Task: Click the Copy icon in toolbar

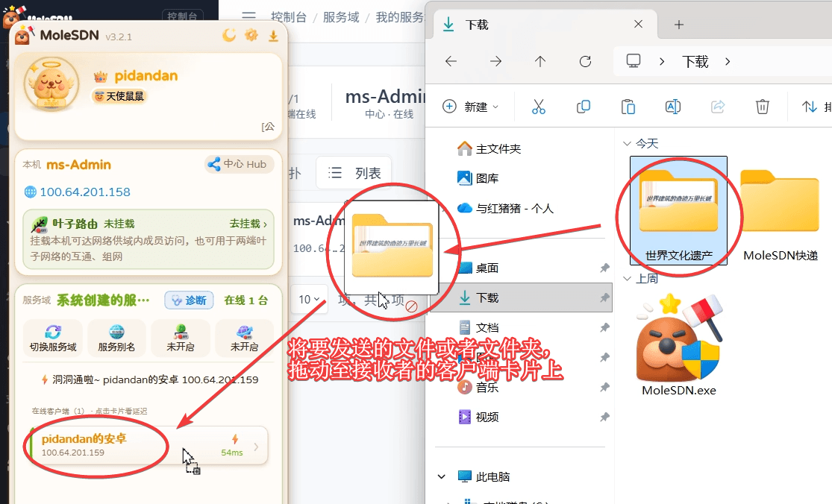Action: point(583,107)
